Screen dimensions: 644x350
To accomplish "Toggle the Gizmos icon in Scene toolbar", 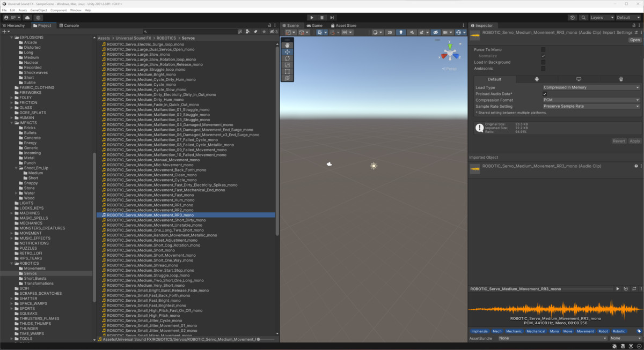I will point(459,32).
